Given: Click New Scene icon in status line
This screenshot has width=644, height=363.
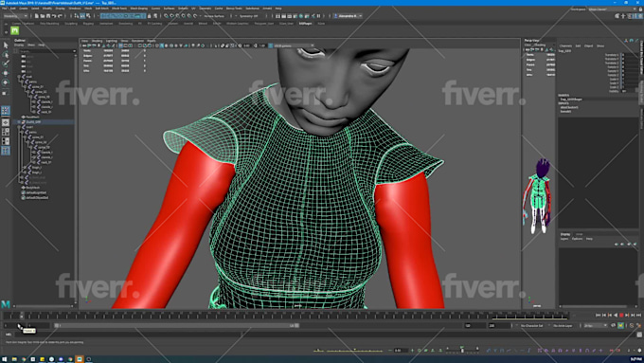Looking at the screenshot, I should tap(37, 16).
